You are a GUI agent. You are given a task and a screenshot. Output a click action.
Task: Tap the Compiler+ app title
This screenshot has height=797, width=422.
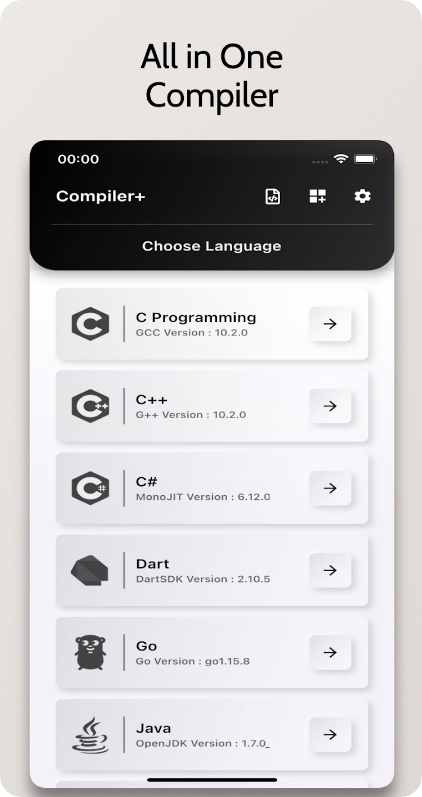pos(101,196)
